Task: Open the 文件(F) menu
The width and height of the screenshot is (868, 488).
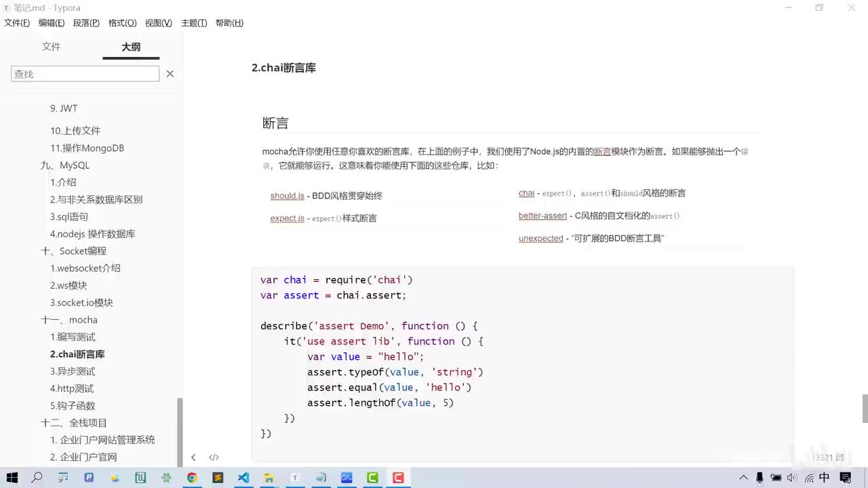Action: (17, 23)
